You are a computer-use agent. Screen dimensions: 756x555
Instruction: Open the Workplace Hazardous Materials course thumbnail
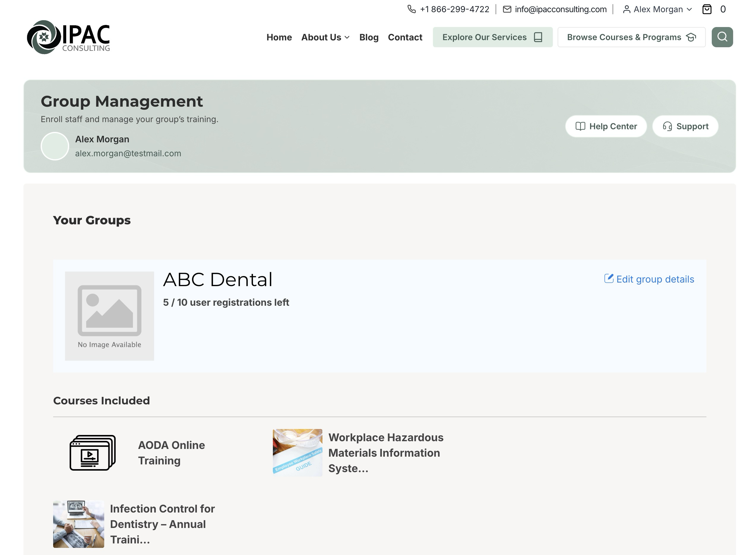coord(298,452)
